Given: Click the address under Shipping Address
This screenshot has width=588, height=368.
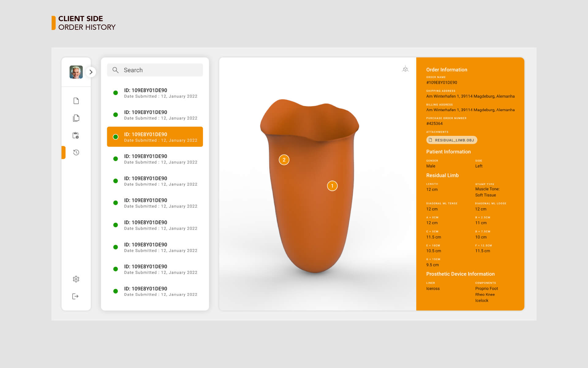Looking at the screenshot, I should [470, 96].
